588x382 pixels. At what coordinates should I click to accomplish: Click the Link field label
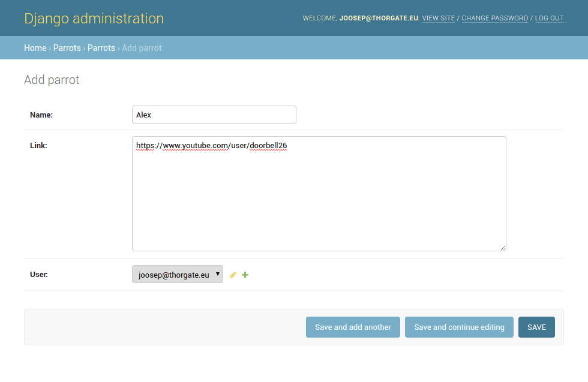coord(38,145)
